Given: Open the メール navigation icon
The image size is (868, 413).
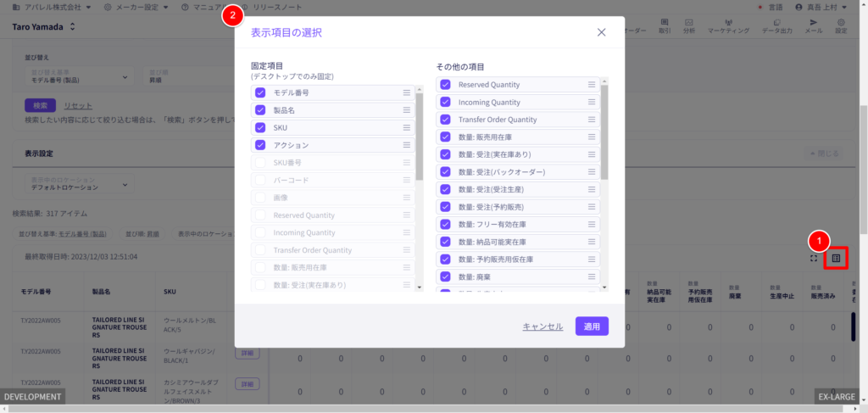Looking at the screenshot, I should pyautogui.click(x=813, y=26).
